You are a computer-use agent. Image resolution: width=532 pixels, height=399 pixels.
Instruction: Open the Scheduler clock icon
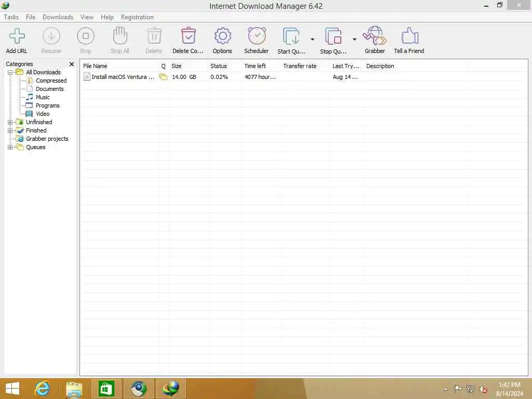[x=257, y=36]
